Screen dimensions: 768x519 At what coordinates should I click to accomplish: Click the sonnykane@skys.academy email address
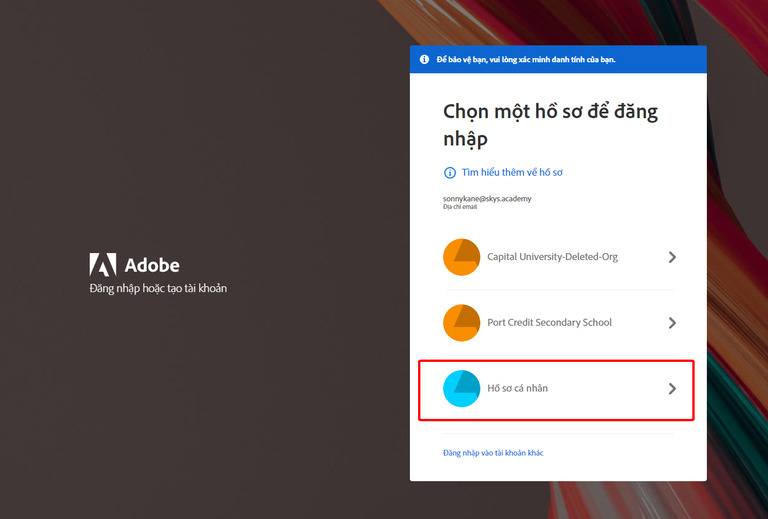487,198
